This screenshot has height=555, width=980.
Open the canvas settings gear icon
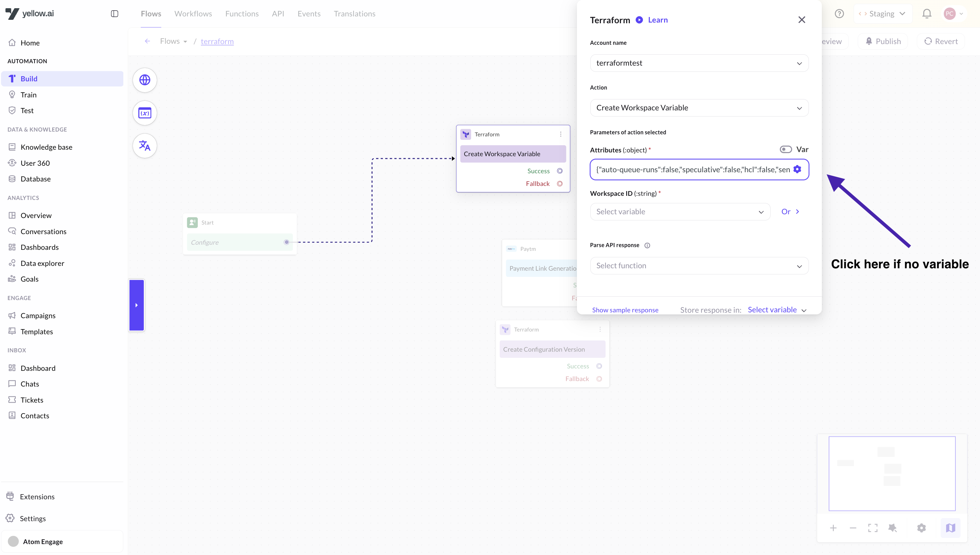[921, 528]
